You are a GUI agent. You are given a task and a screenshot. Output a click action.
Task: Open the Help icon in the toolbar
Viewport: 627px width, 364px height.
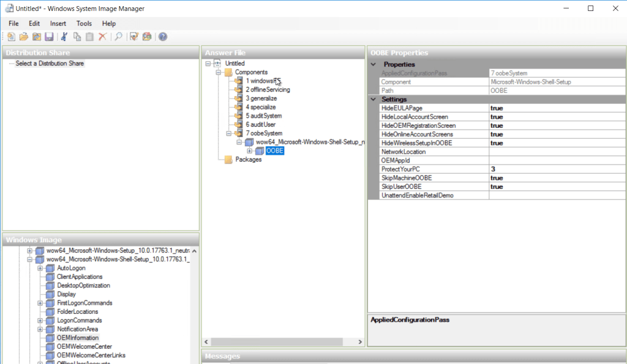(x=162, y=37)
